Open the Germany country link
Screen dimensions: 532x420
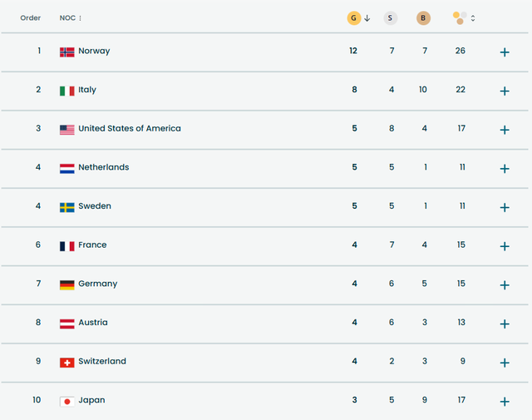pos(97,284)
